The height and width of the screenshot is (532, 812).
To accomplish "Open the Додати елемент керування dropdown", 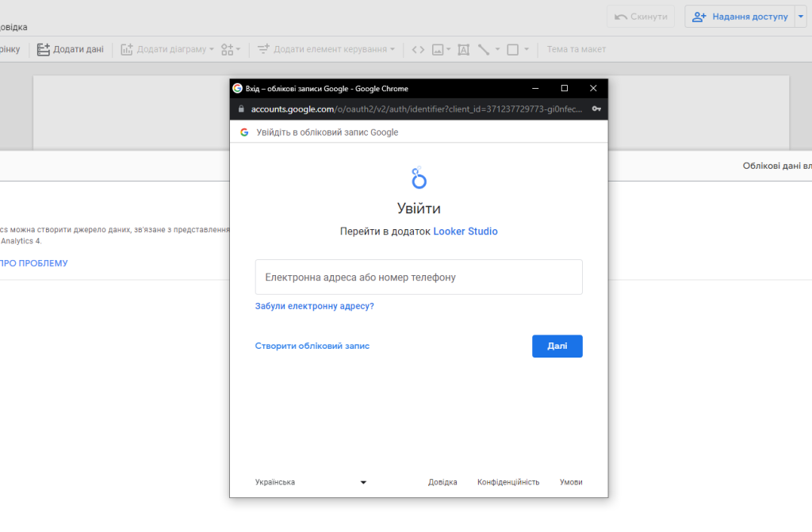I will click(x=327, y=49).
